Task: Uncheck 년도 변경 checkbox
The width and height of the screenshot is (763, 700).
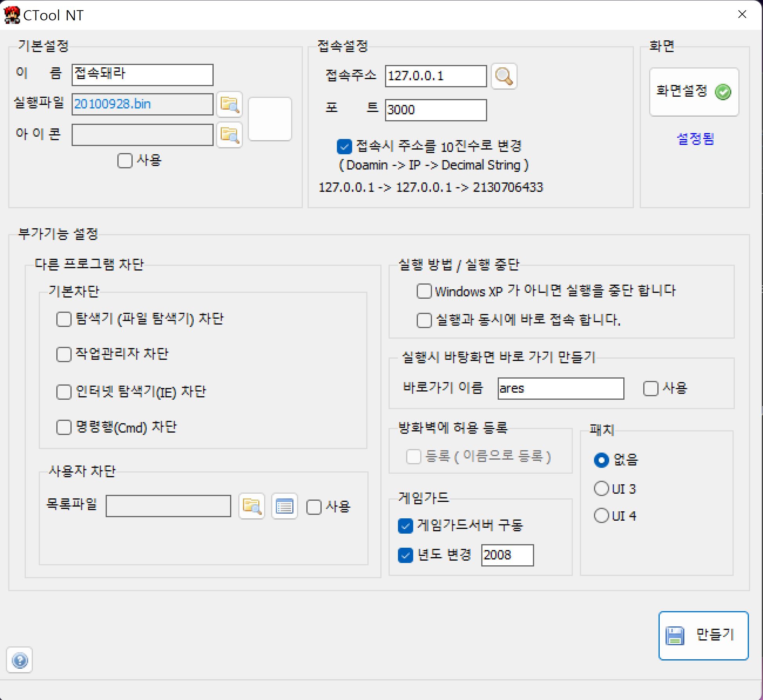Action: (x=405, y=555)
